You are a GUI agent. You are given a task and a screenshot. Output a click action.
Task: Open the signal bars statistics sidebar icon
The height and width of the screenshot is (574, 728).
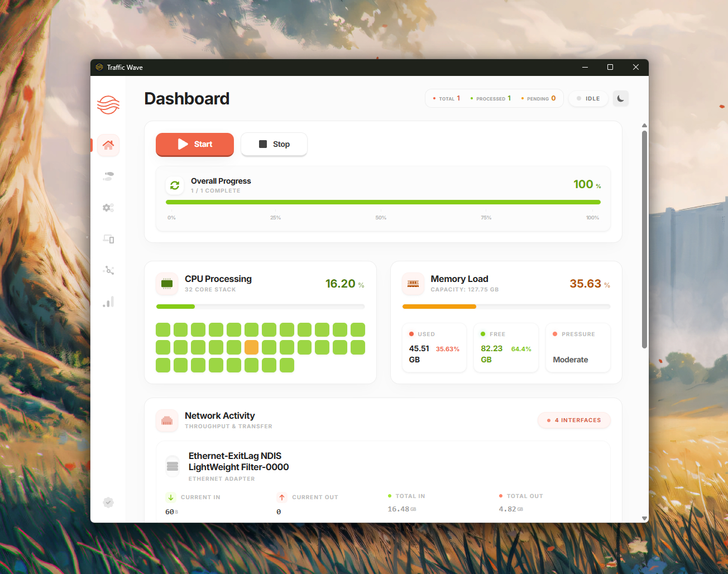click(108, 302)
